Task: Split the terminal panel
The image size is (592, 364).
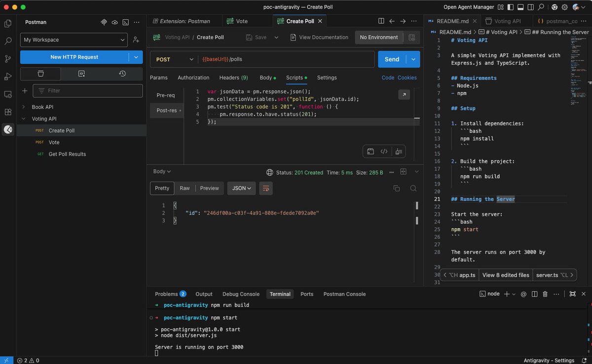Action: click(x=534, y=294)
